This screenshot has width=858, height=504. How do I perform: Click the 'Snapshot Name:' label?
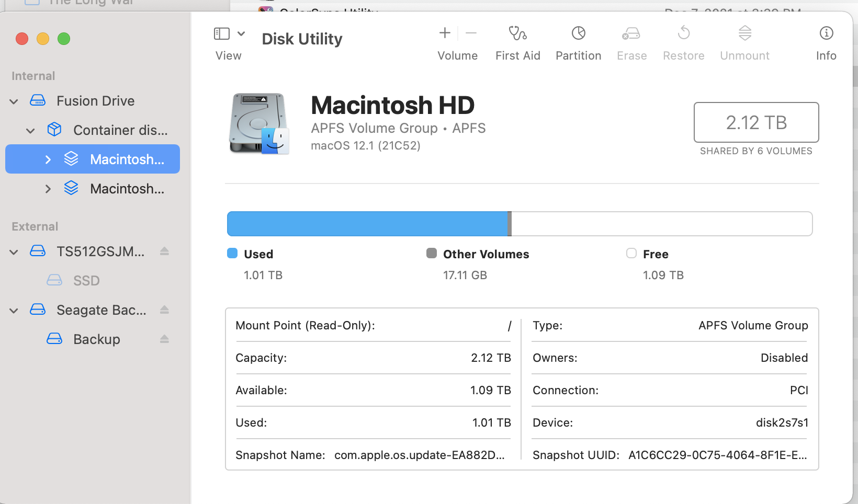(280, 455)
